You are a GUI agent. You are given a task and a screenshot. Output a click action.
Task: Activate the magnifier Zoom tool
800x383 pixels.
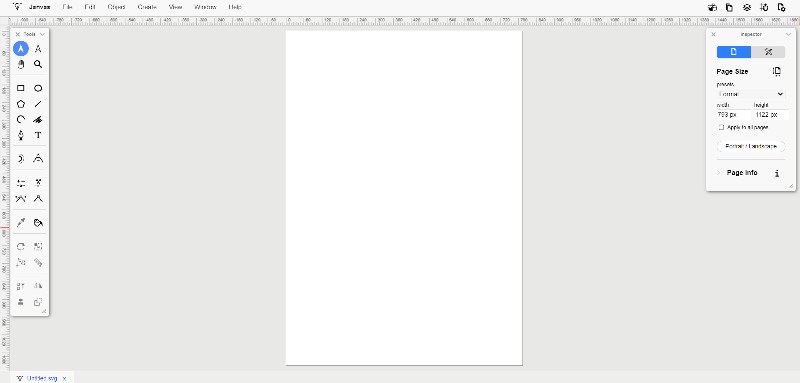pyautogui.click(x=38, y=64)
